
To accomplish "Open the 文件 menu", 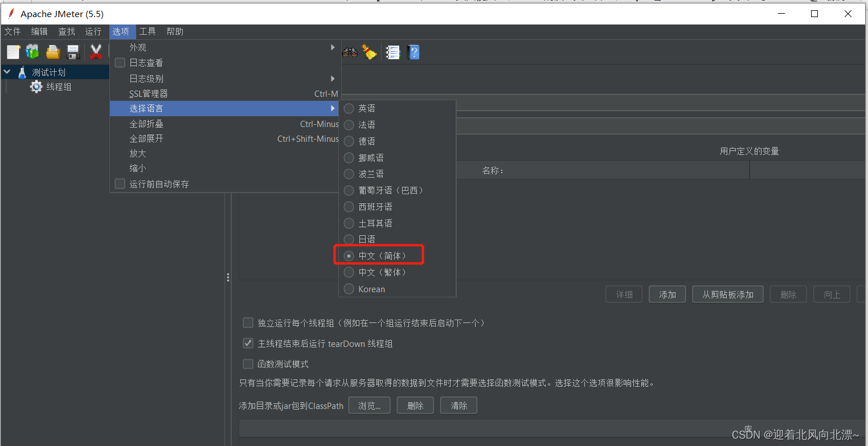I will click(13, 31).
